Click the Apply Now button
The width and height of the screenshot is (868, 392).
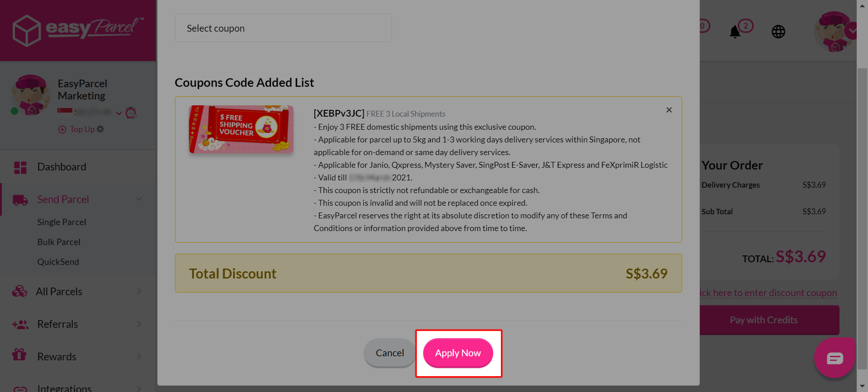458,353
